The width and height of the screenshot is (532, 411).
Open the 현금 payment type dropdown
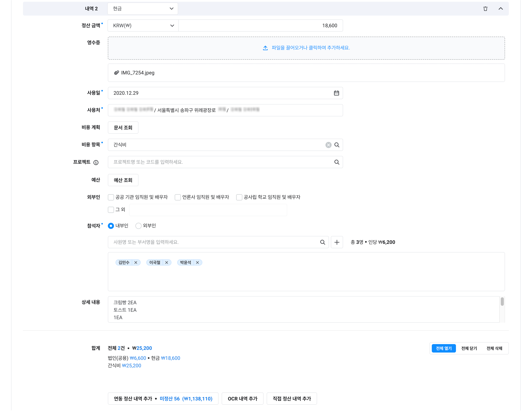143,9
